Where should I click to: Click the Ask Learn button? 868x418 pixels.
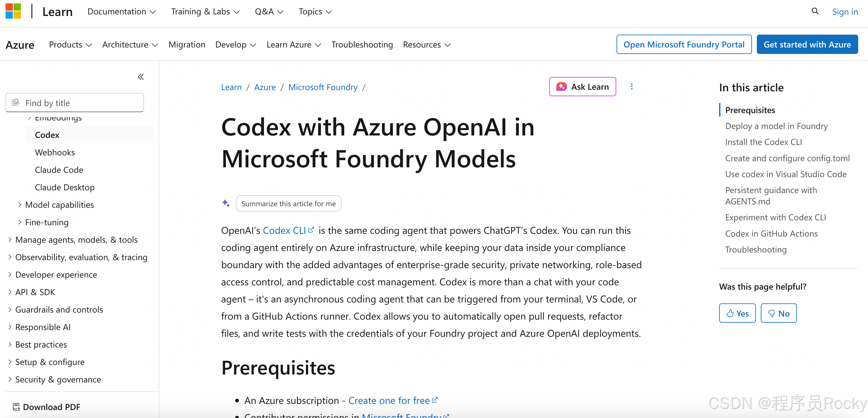582,87
